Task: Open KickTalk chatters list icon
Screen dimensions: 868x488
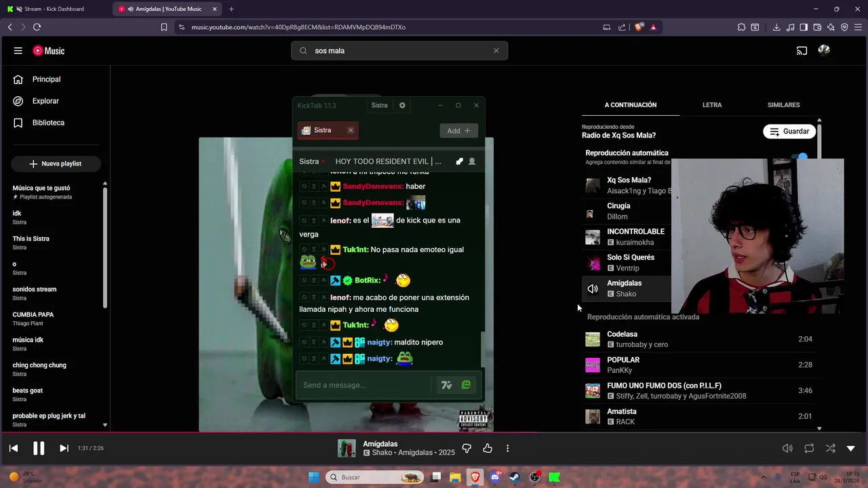Action: click(x=472, y=161)
